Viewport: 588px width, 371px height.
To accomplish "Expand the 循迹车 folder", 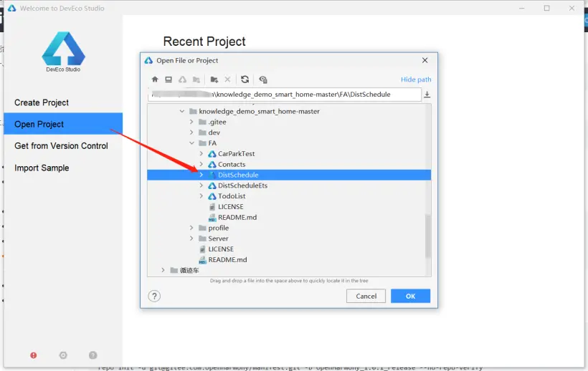I will [163, 270].
